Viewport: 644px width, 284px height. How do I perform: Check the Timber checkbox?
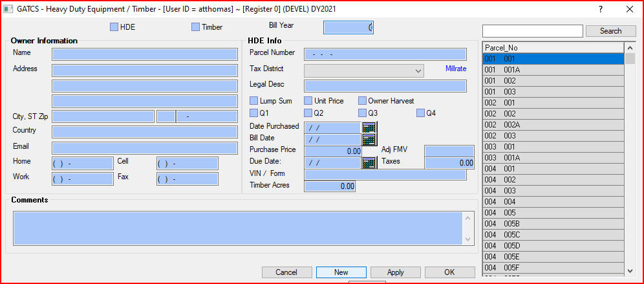196,27
